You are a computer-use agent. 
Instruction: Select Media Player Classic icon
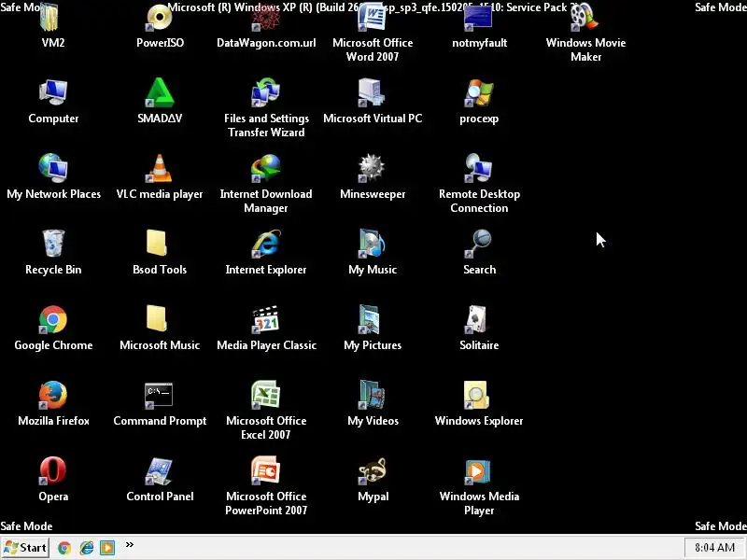tap(266, 319)
